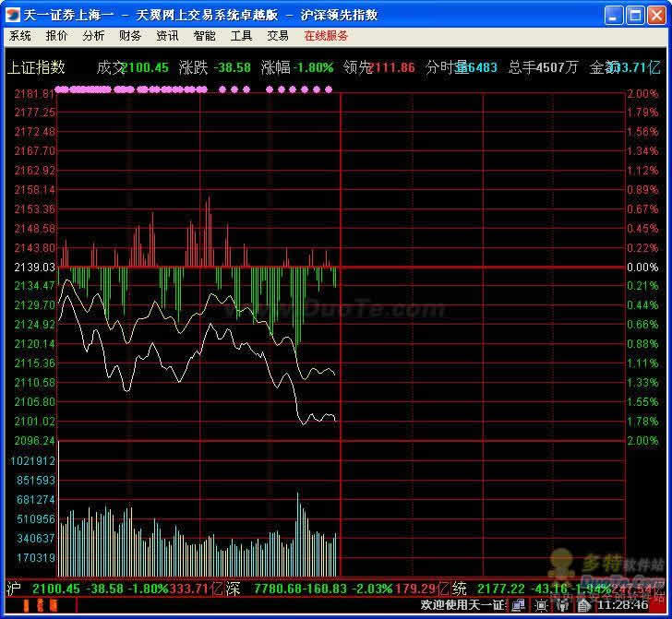Screen dimensions: 672x619
Task: Click the 沪 index label in bottom bar
Action: pyautogui.click(x=14, y=589)
